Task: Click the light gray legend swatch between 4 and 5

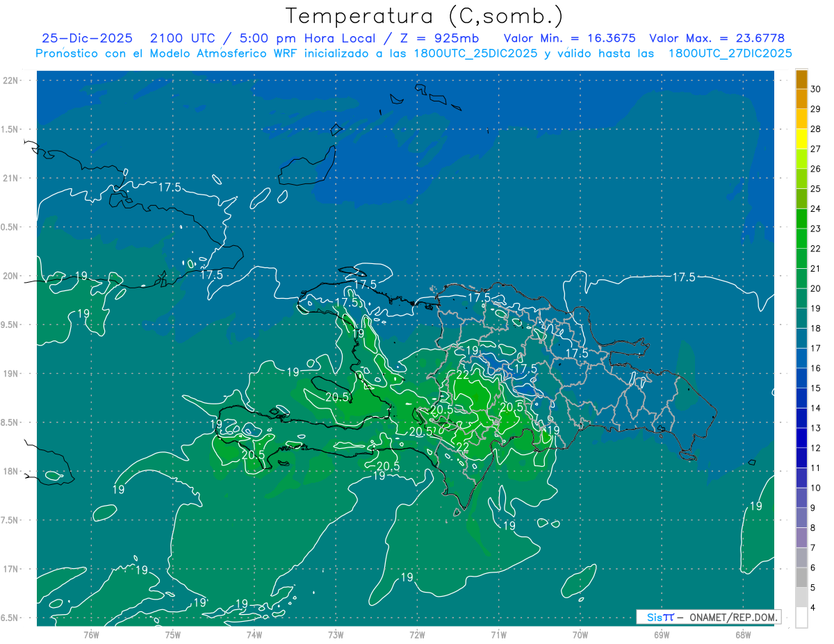Action: pos(801,597)
